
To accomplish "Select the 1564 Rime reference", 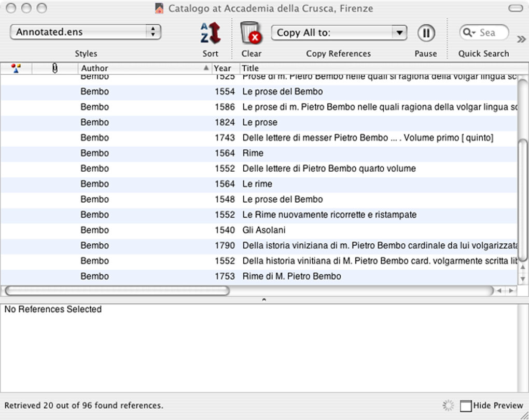I will (259, 153).
